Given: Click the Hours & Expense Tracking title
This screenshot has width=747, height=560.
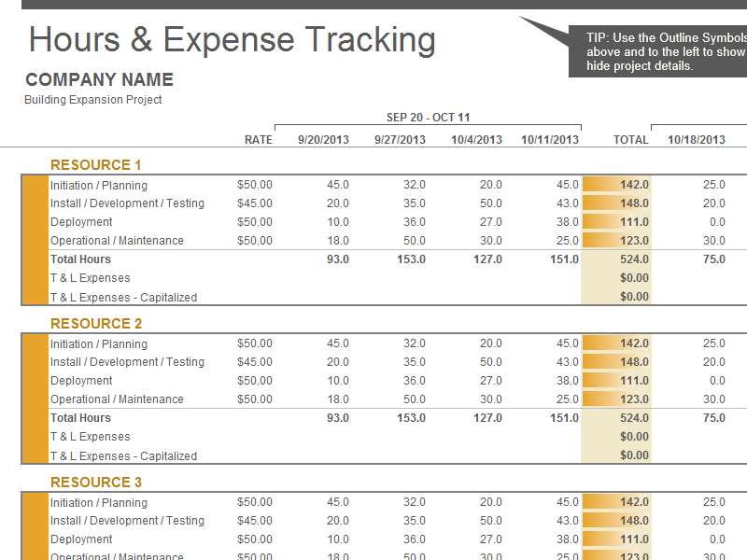Looking at the screenshot, I should tap(232, 40).
